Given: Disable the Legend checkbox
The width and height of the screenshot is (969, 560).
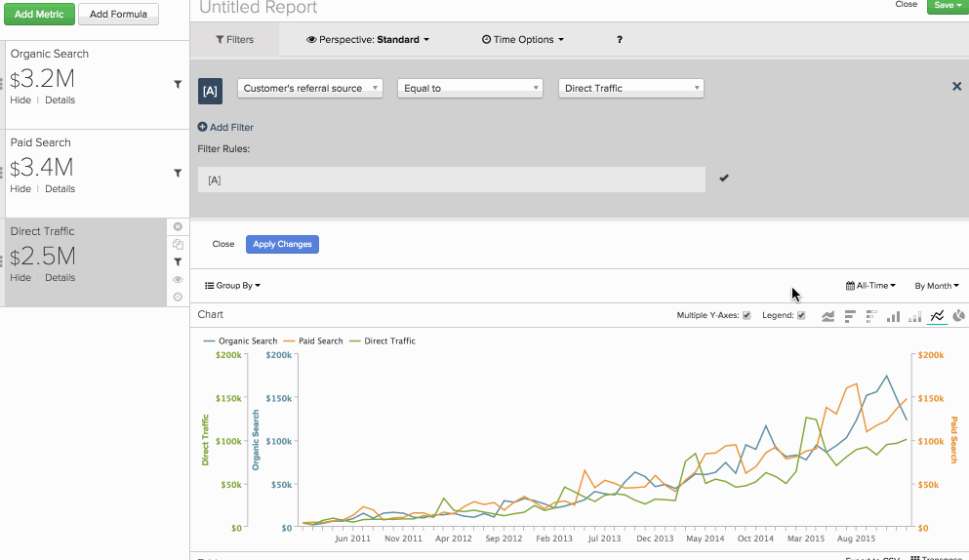Looking at the screenshot, I should point(801,315).
